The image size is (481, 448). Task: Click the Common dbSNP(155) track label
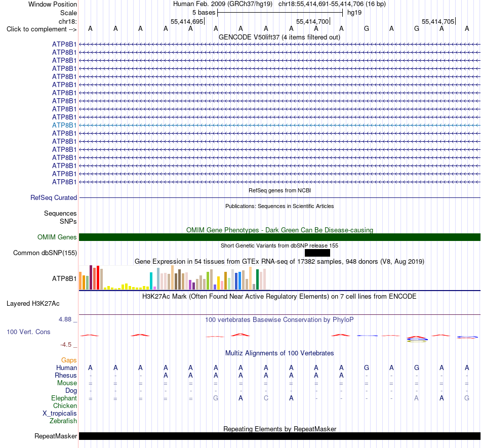[x=45, y=253]
